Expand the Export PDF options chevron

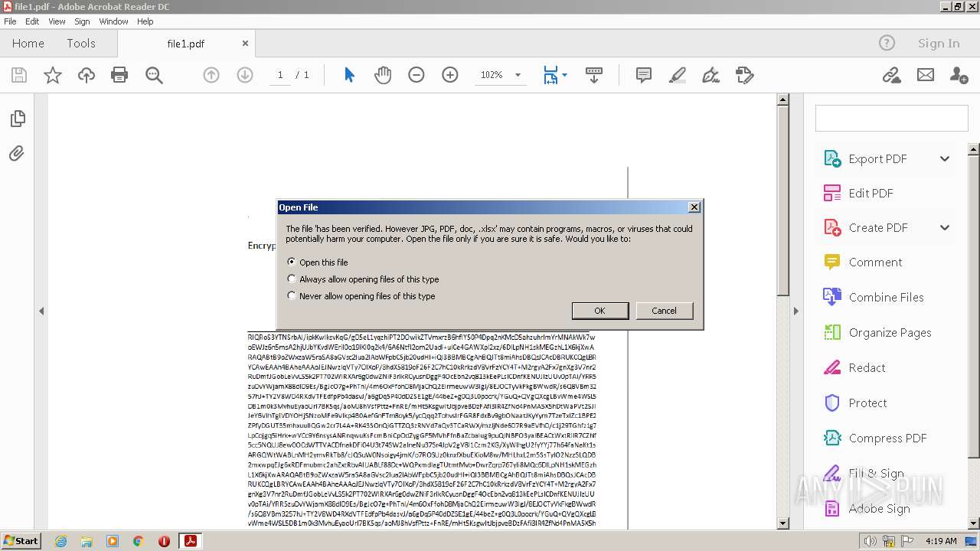pyautogui.click(x=945, y=159)
